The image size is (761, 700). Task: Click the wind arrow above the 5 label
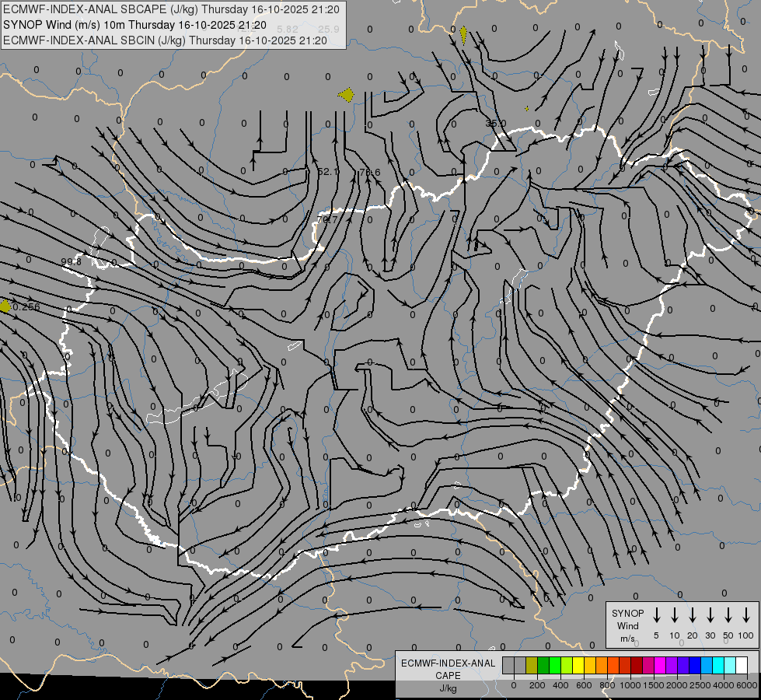coord(656,614)
